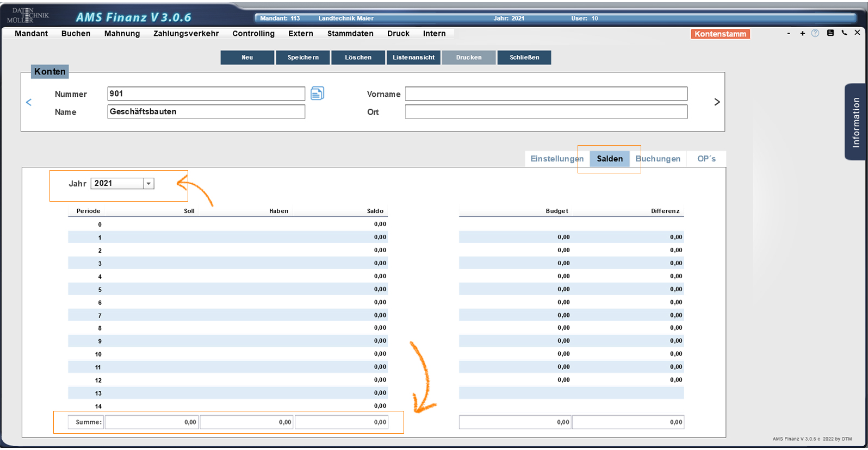The width and height of the screenshot is (868, 450).
Task: Open the Controlling menu
Action: tap(253, 34)
